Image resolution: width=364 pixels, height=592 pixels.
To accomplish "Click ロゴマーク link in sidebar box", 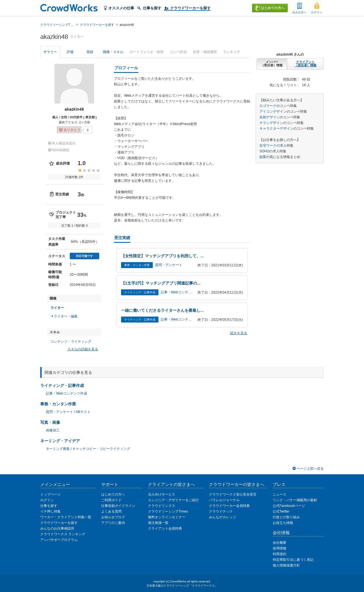I will click(268, 106).
